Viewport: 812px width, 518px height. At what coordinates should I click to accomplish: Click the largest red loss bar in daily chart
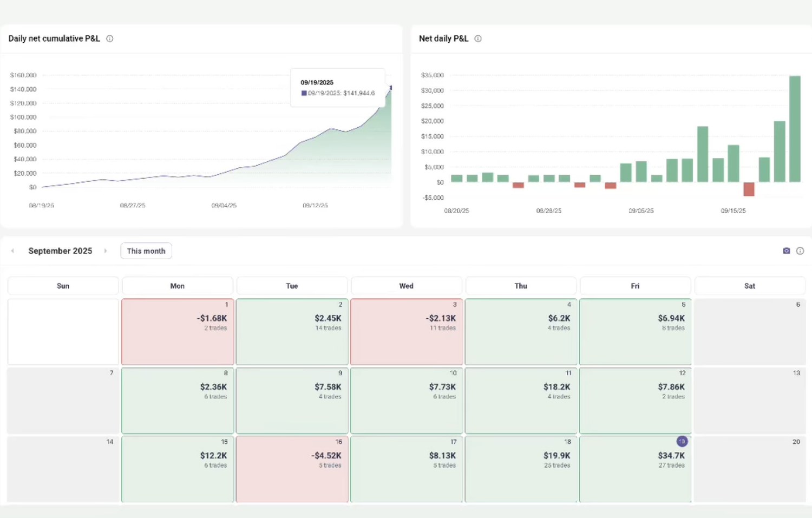click(x=749, y=189)
